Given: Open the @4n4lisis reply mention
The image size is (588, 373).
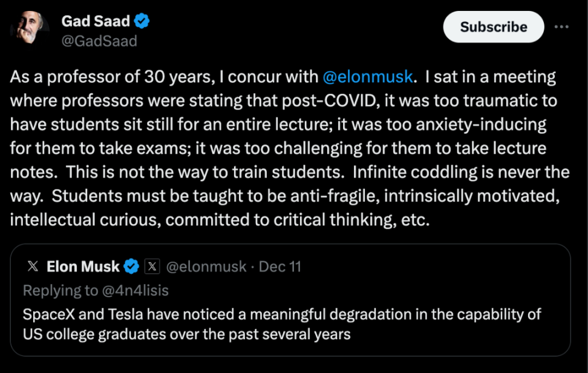Looking at the screenshot, I should (x=136, y=291).
